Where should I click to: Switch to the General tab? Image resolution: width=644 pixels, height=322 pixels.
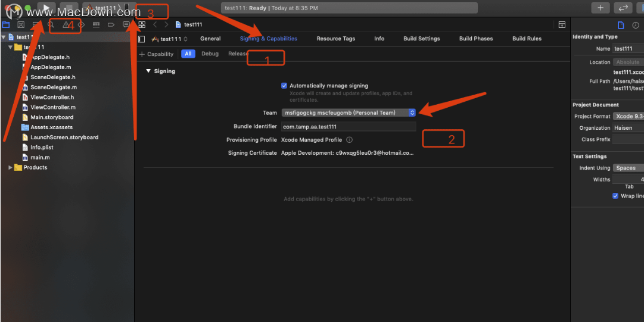point(210,39)
